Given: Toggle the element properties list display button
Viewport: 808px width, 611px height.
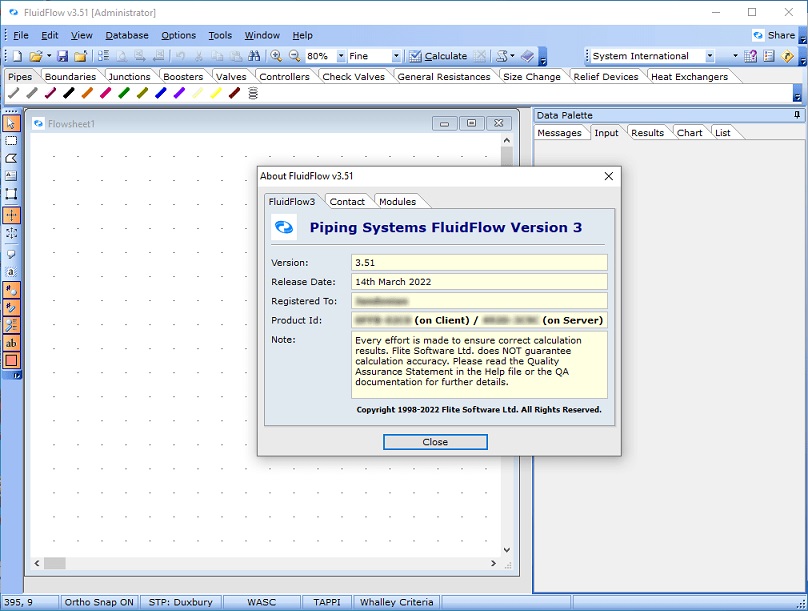Looking at the screenshot, I should 11,326.
